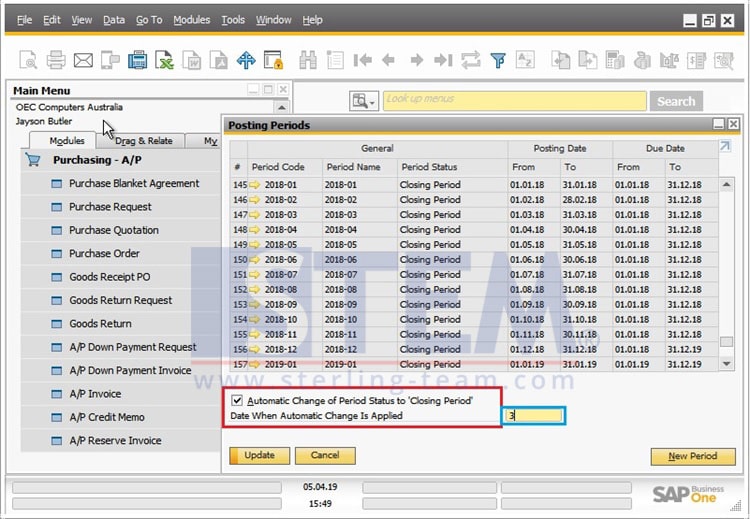Image resolution: width=750 pixels, height=519 pixels.
Task: Click the Print icon in toolbar
Action: (55, 60)
